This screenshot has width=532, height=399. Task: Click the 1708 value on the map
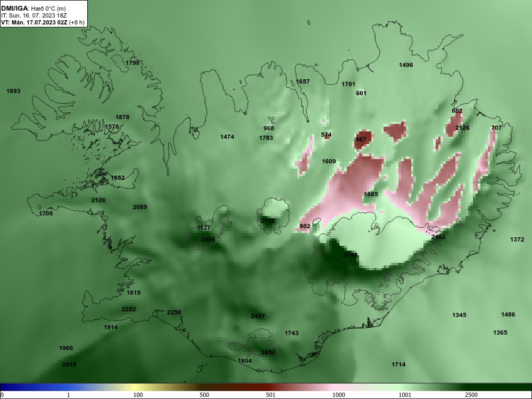[46, 213]
